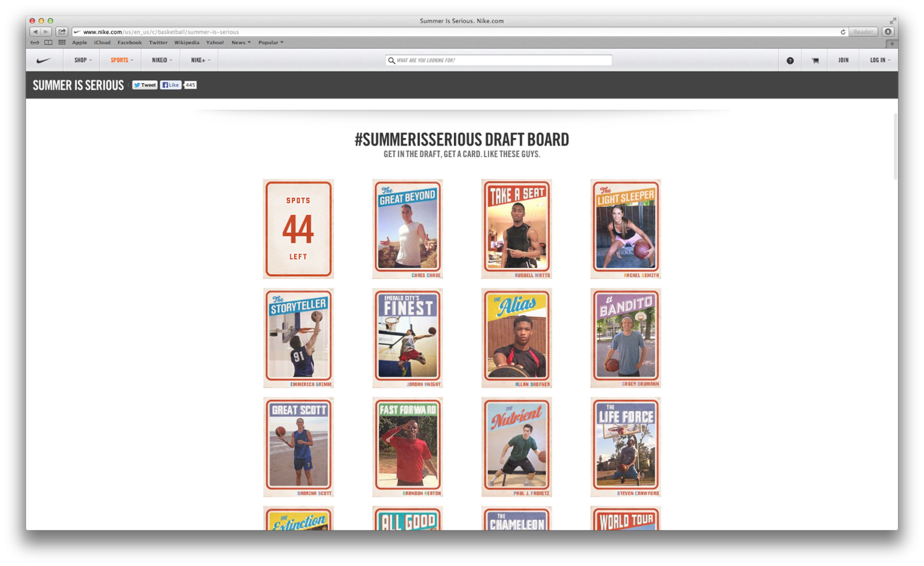This screenshot has height=566, width=924.
Task: Click the Facebook like count 445
Action: click(190, 85)
